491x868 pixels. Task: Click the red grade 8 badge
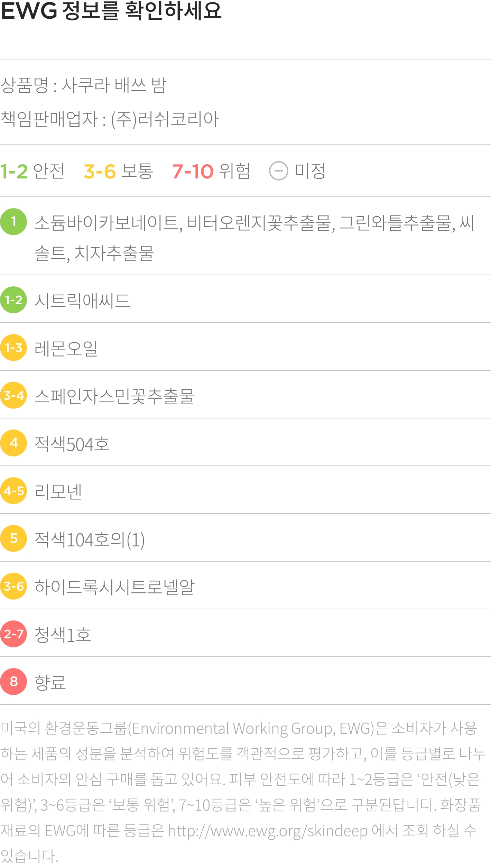tap(13, 682)
